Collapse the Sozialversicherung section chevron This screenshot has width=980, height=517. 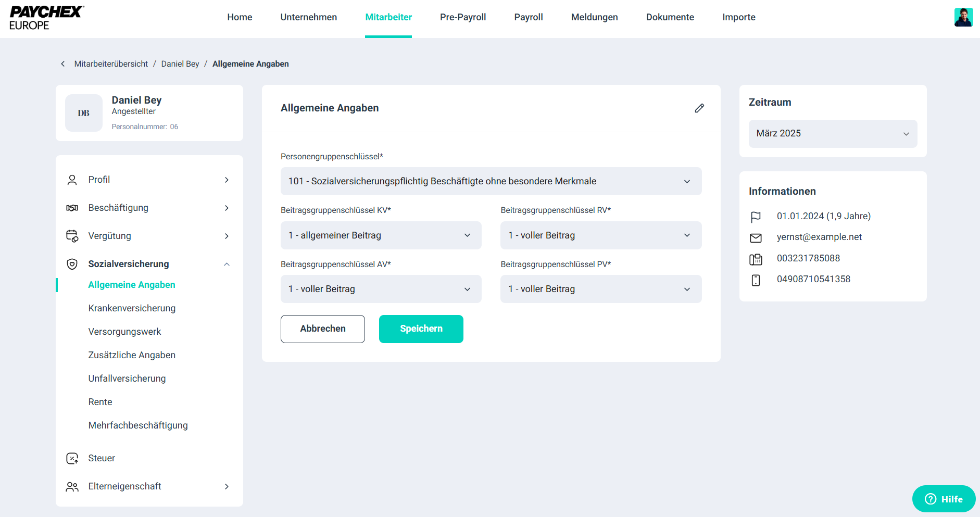pos(227,264)
